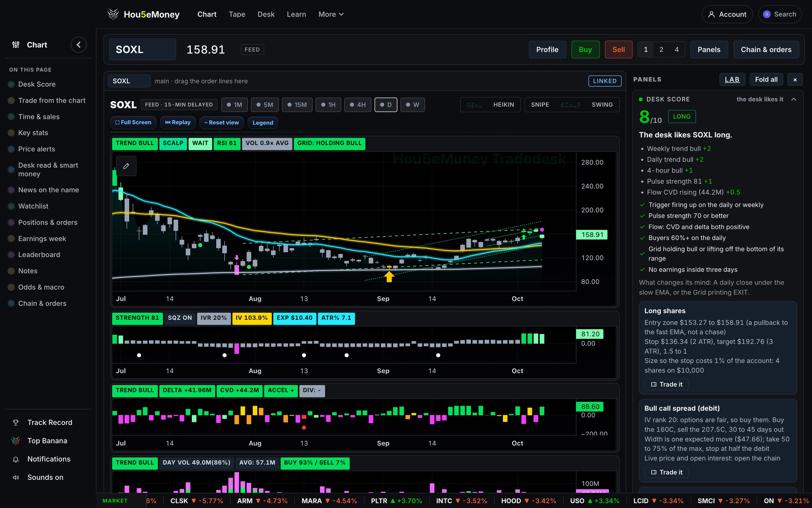This screenshot has width=812, height=508.
Task: Expand the More menu
Action: point(331,14)
